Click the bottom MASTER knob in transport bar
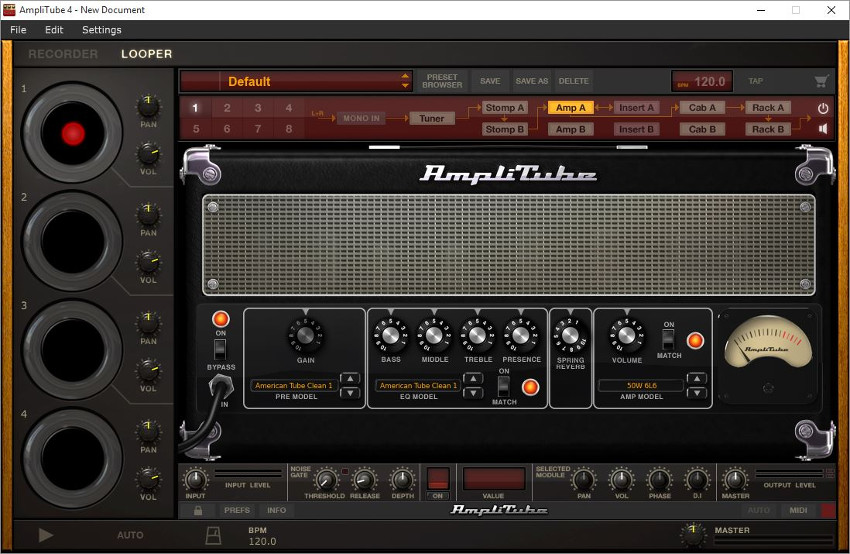Viewport: 850px width, 554px height. [x=693, y=534]
